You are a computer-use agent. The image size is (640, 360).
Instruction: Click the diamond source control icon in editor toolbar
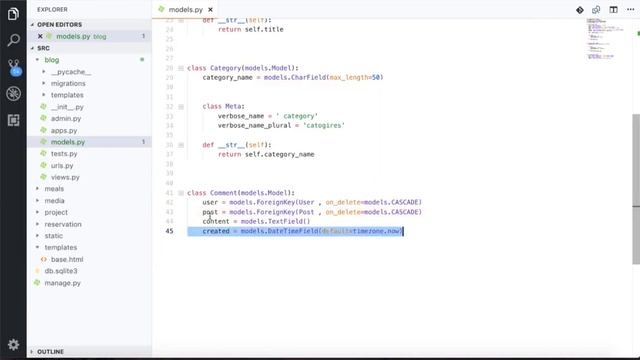(x=580, y=10)
